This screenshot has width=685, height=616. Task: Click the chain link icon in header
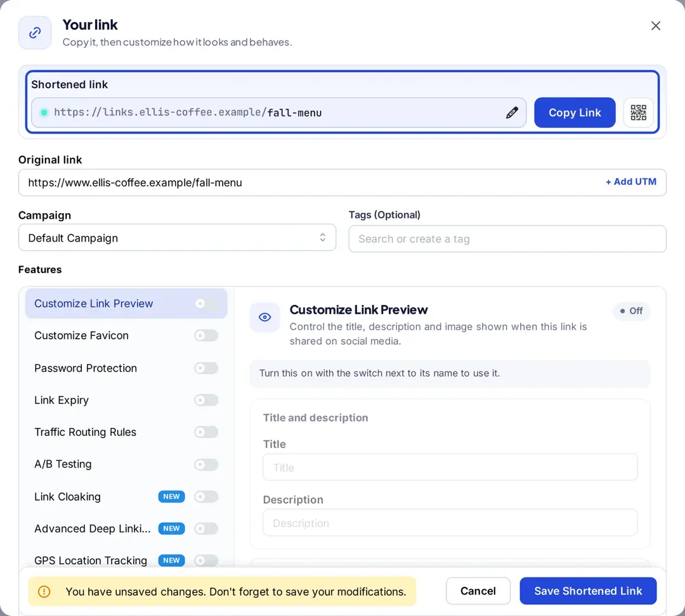click(x=35, y=33)
